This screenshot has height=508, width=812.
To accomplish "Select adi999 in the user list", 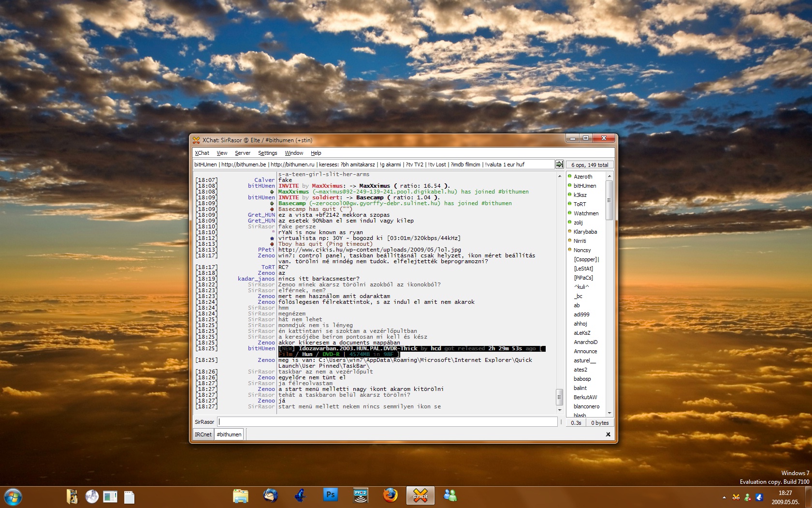I will (581, 314).
